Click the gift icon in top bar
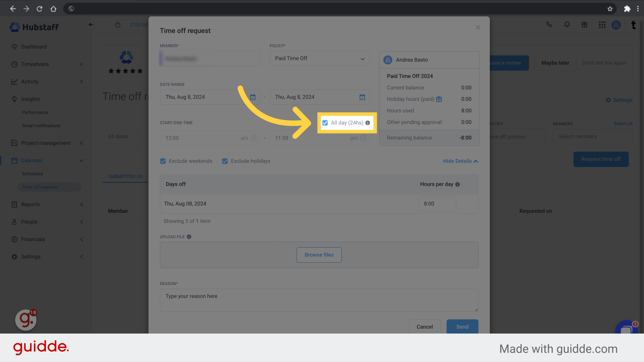 [584, 25]
